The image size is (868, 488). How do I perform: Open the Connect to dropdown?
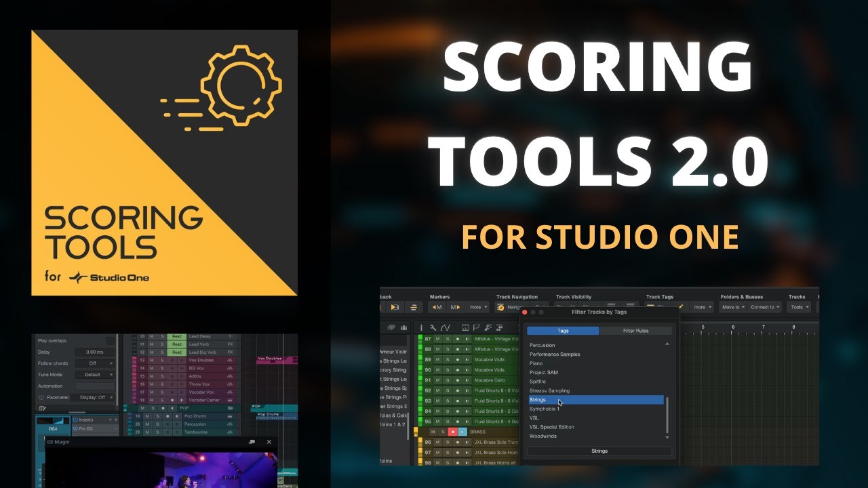766,307
